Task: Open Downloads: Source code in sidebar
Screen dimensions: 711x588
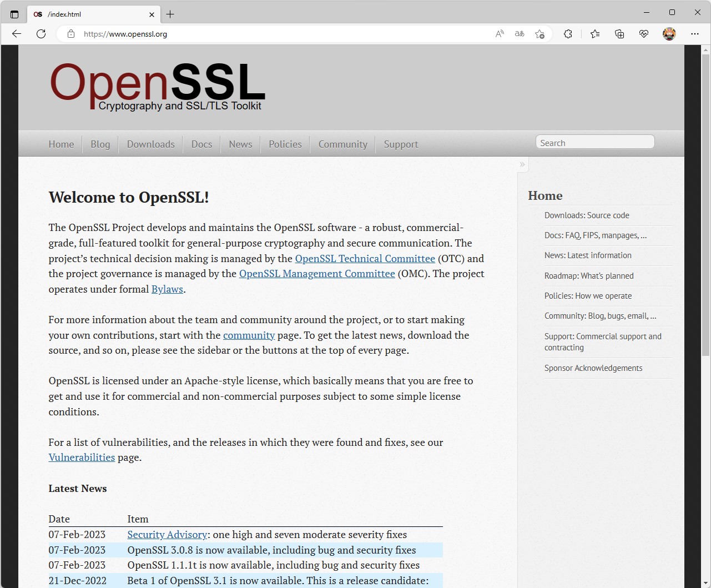Action: 587,215
